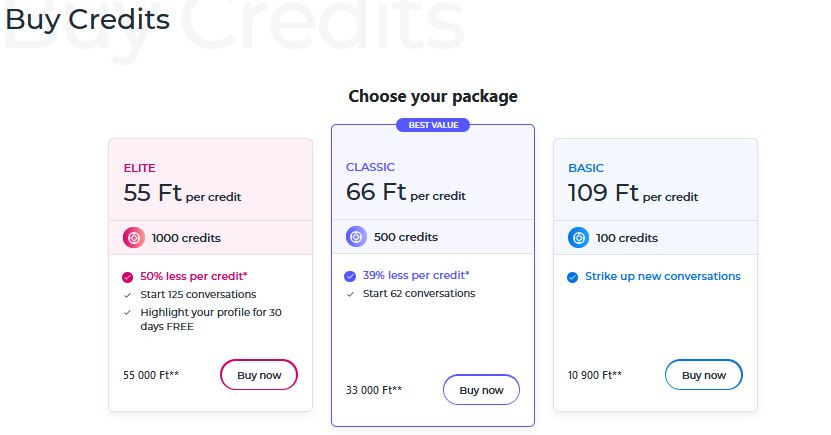Select the CLASSIC package heading
This screenshot has width=831, height=435.
[x=370, y=167]
